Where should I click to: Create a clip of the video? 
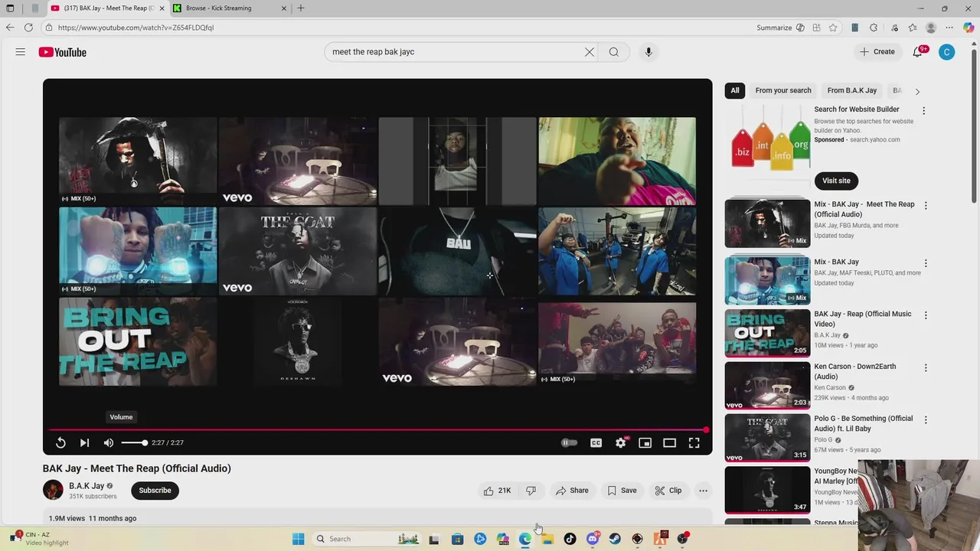pyautogui.click(x=668, y=491)
